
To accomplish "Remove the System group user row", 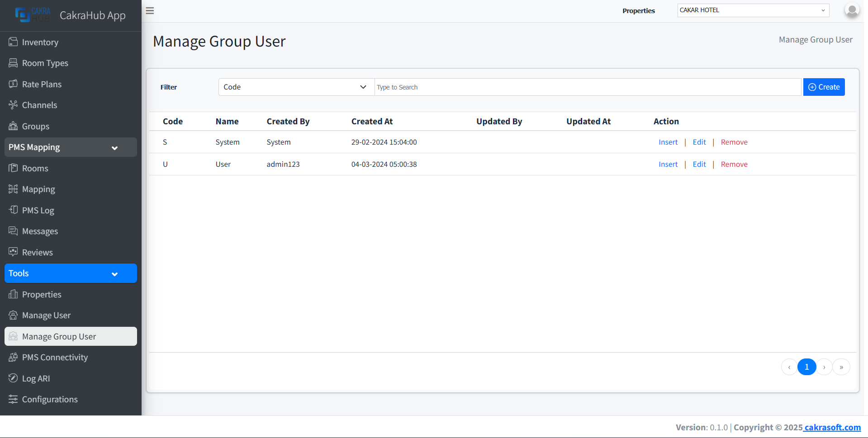I will [734, 142].
